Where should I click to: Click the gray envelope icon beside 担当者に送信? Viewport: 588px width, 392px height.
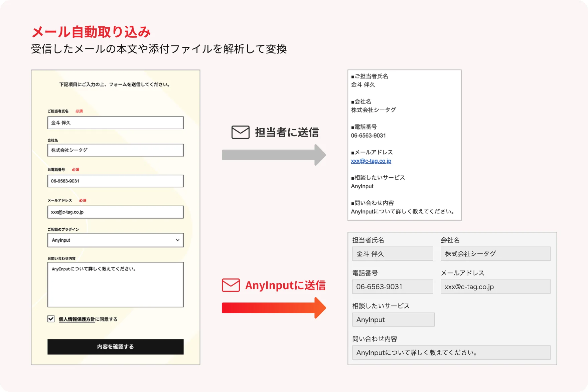[240, 132]
